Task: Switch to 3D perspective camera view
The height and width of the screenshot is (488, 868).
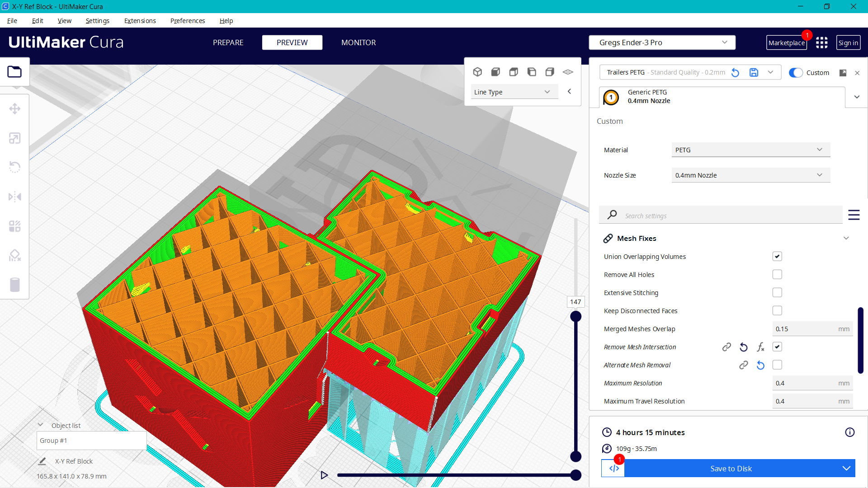Action: [477, 72]
